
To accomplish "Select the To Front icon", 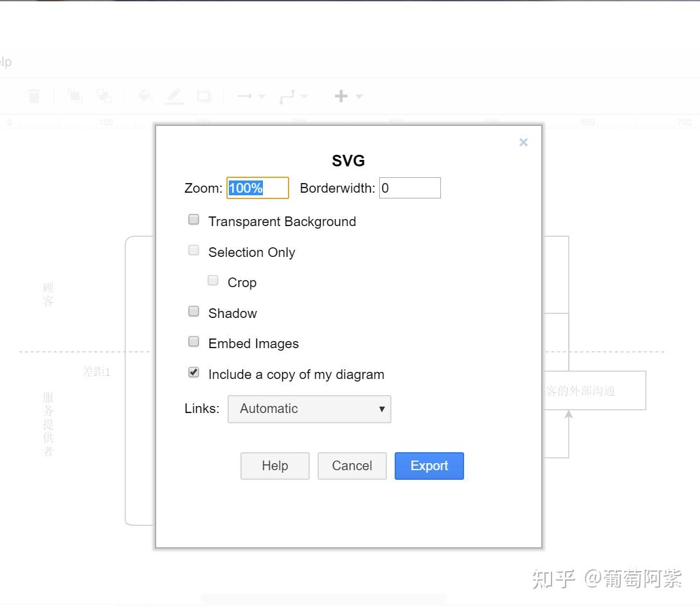I will [75, 95].
